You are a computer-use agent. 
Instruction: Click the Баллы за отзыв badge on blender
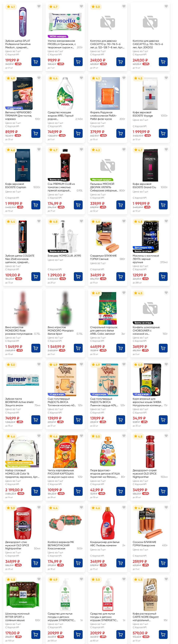[x=58, y=251]
